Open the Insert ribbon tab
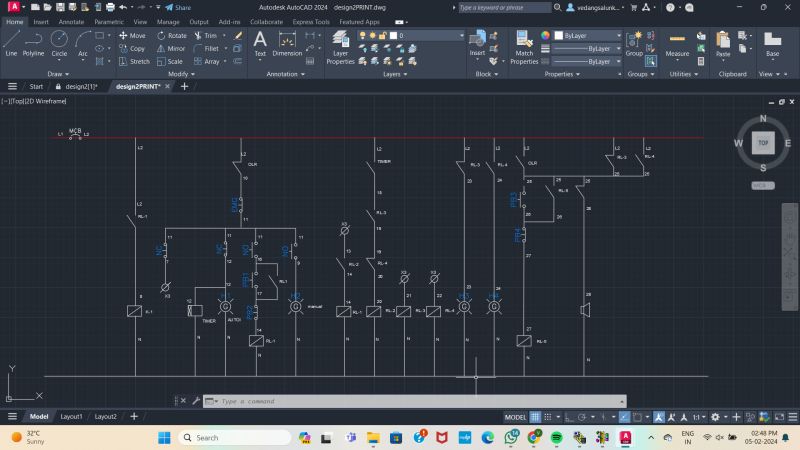 tap(41, 22)
